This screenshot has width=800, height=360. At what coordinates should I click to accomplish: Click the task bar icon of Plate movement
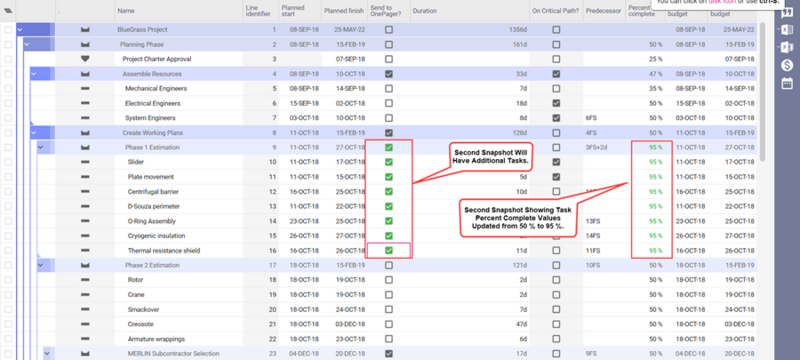85,177
